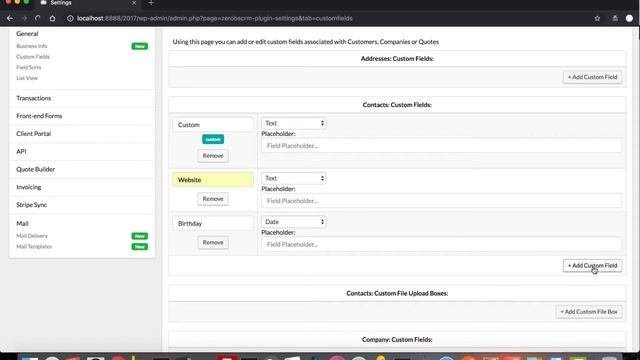Go to List View settings
The width and height of the screenshot is (640, 360).
pos(27,78)
